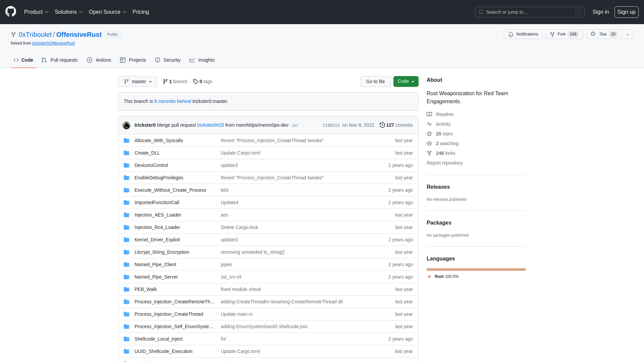This screenshot has width=644, height=362.
Task: Open the 1 branch link
Action: coord(175,81)
